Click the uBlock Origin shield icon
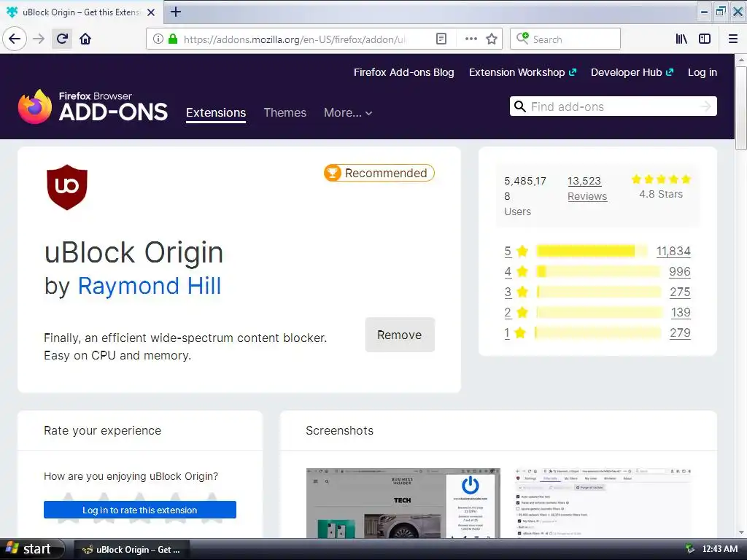This screenshot has width=747, height=560. (66, 187)
